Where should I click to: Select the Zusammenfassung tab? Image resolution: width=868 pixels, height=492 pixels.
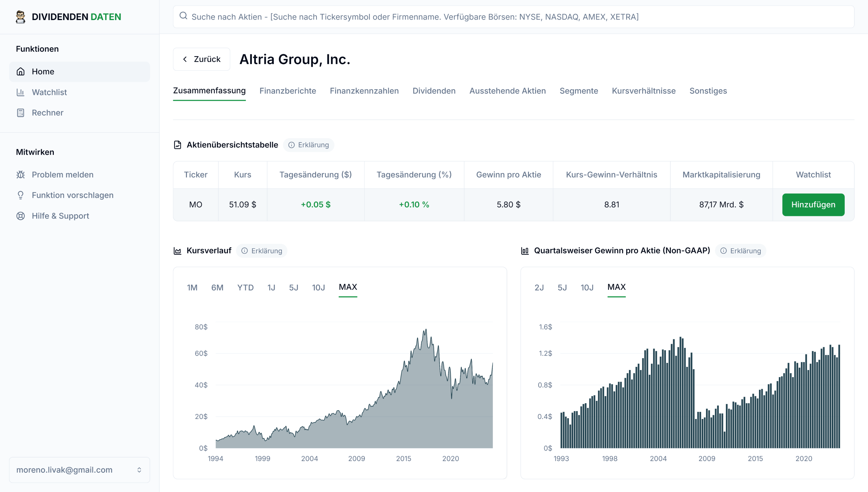tap(209, 91)
